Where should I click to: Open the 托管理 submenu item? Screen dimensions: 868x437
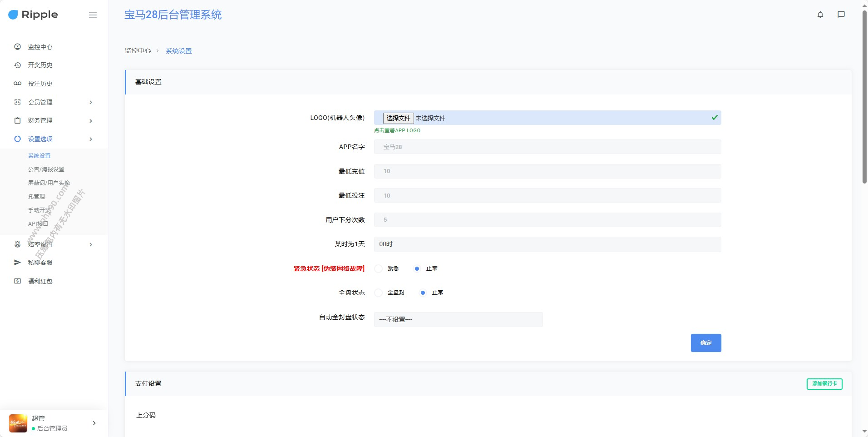click(x=36, y=196)
